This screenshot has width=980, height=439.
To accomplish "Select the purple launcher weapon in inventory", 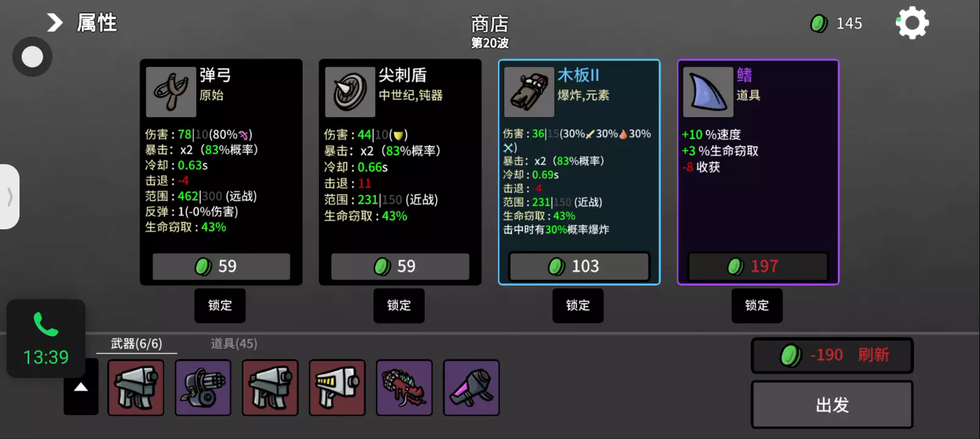I will tap(472, 388).
